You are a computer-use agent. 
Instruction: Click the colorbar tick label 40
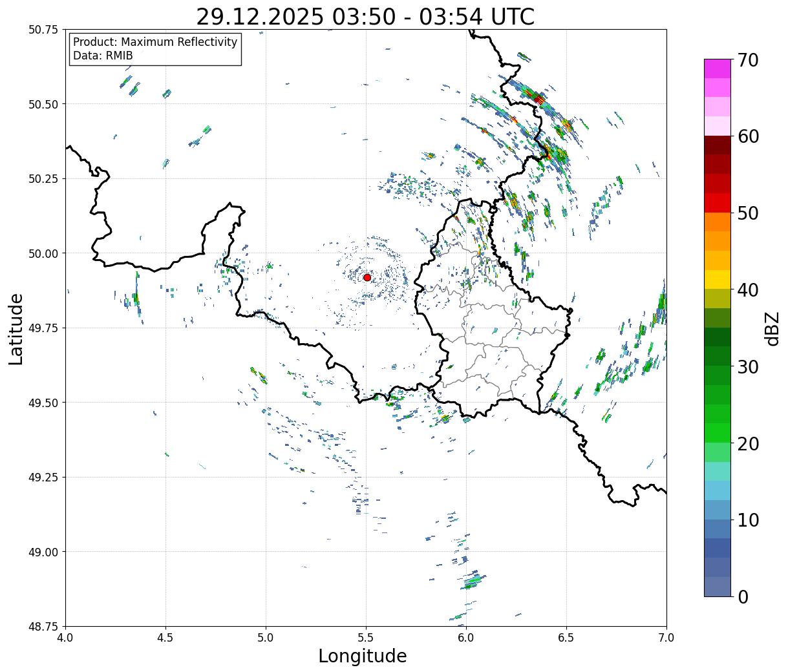coord(749,290)
